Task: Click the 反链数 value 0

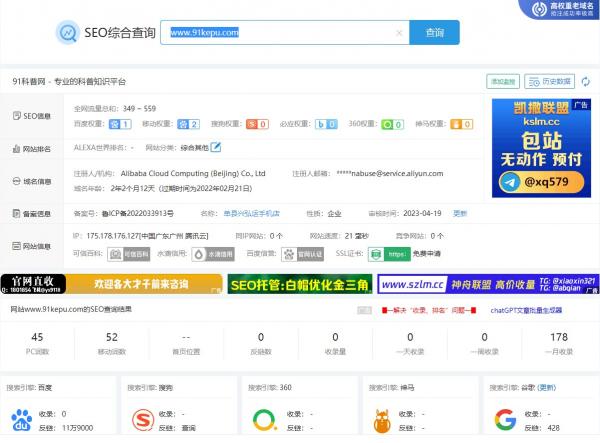Action: pos(261,337)
